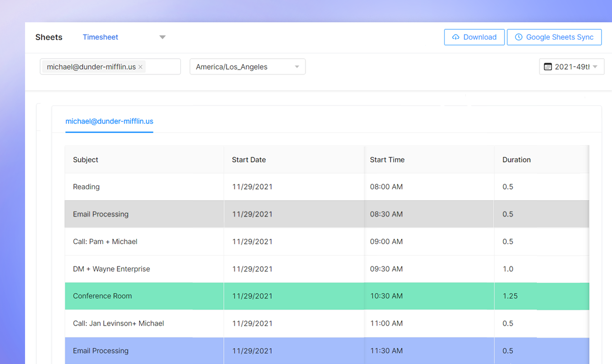
Task: Select Email Processing at 11:30 AM row
Action: tap(327, 351)
